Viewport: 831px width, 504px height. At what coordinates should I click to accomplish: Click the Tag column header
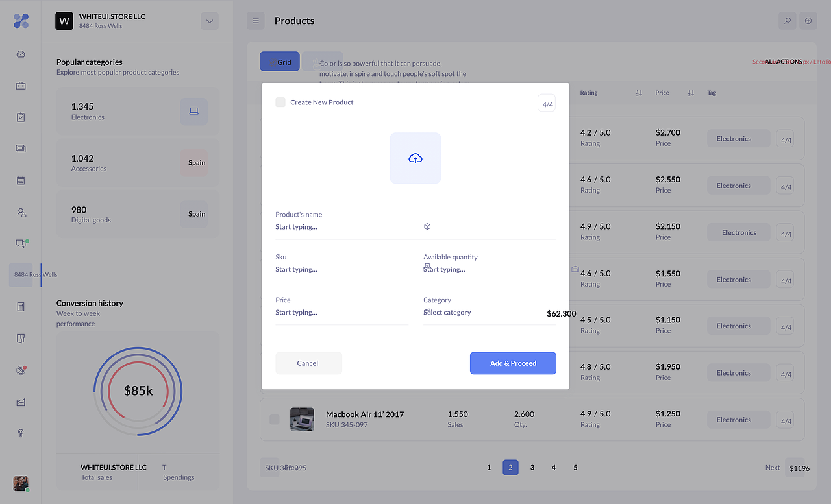[x=712, y=93]
